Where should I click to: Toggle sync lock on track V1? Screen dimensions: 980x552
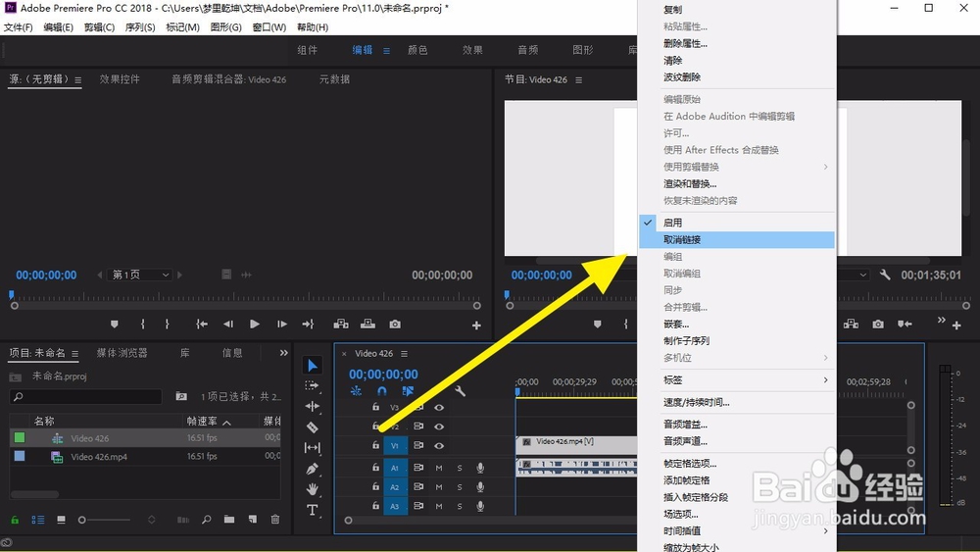point(418,446)
